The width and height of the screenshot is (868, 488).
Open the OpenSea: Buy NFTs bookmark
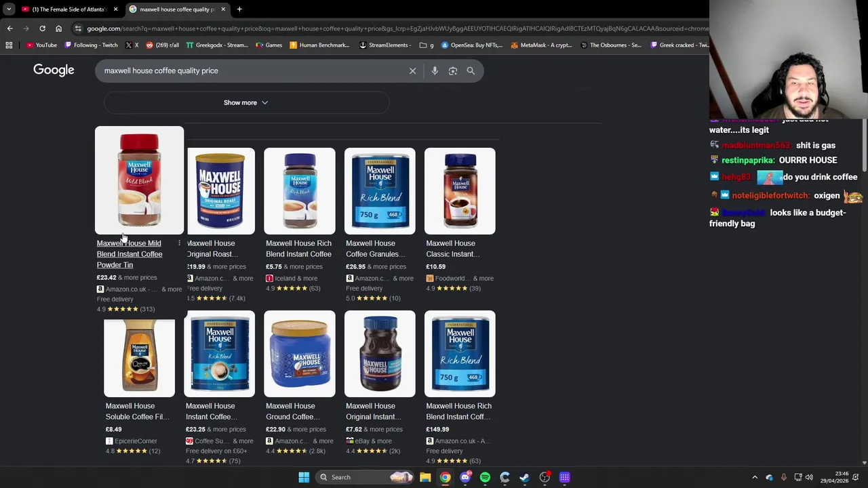pos(472,45)
